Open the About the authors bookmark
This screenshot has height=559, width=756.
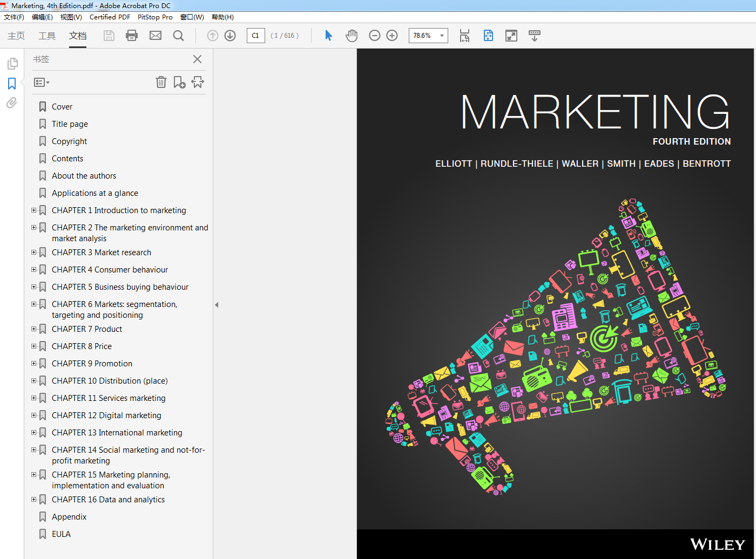coord(84,176)
